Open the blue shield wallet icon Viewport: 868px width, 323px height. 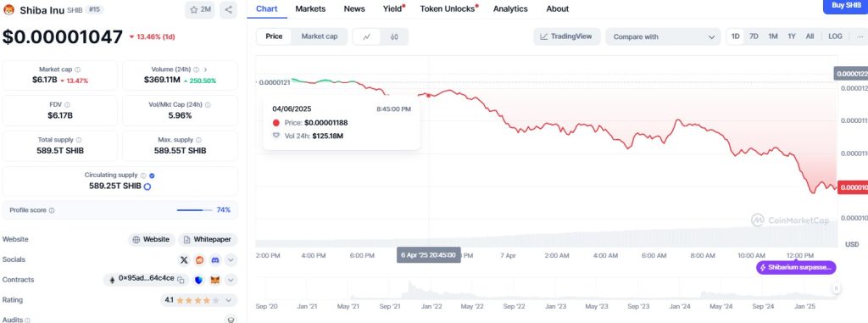point(198,280)
